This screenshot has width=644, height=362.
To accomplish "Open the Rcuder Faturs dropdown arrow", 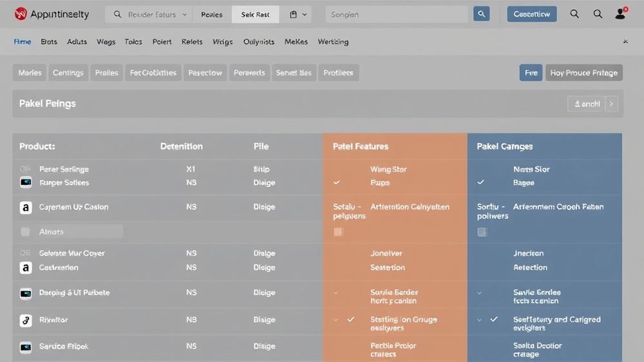I will click(184, 14).
